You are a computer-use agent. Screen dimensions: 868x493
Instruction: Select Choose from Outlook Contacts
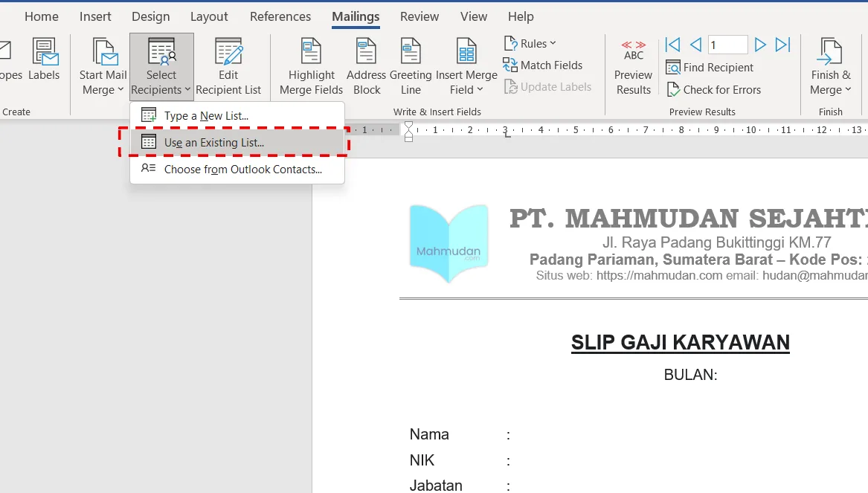pos(237,170)
